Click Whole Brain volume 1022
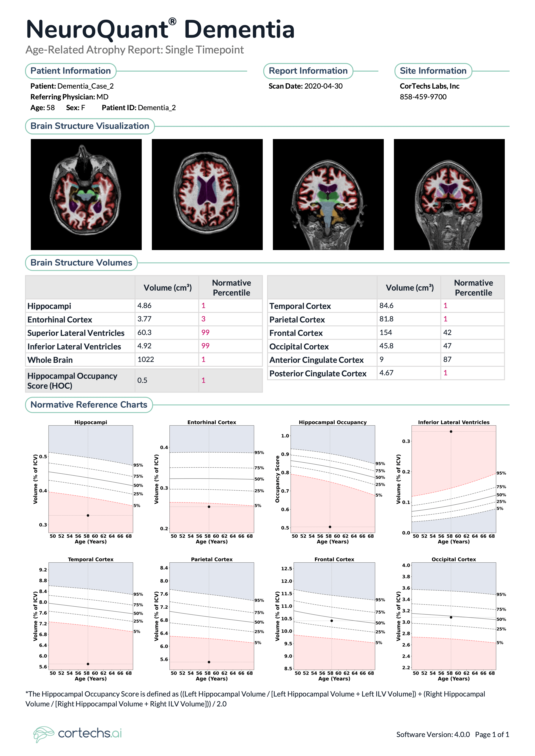The width and height of the screenshot is (535, 756). (146, 360)
